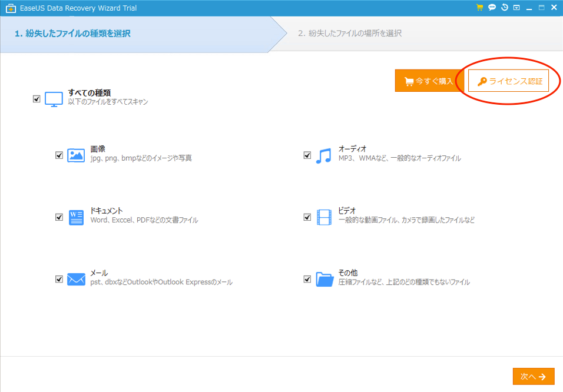Click the メール label text
This screenshot has height=392, width=563.
point(99,273)
